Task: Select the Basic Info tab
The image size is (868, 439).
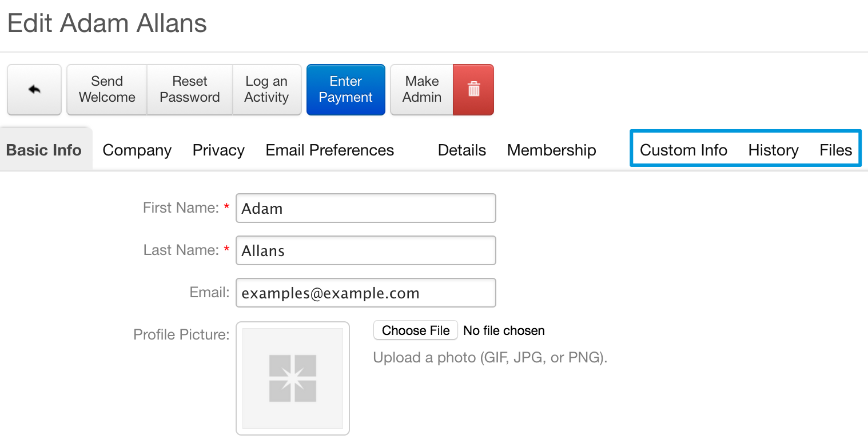Action: (44, 150)
